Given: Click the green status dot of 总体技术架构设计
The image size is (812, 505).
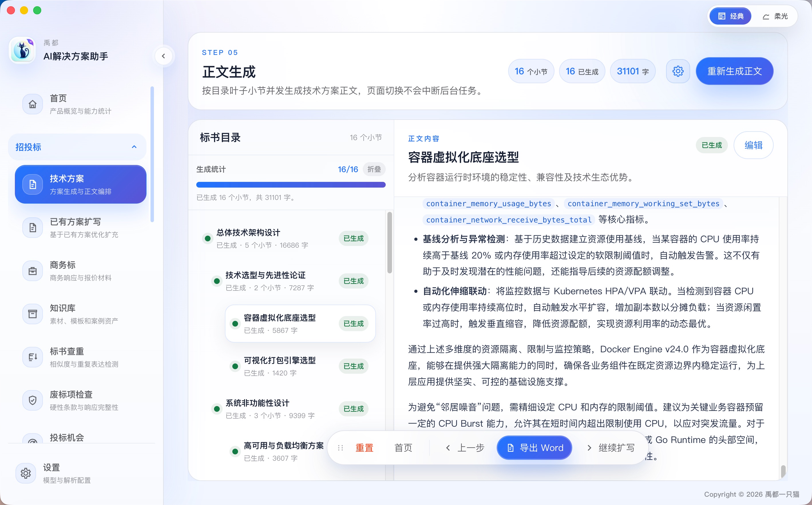Looking at the screenshot, I should tap(207, 238).
